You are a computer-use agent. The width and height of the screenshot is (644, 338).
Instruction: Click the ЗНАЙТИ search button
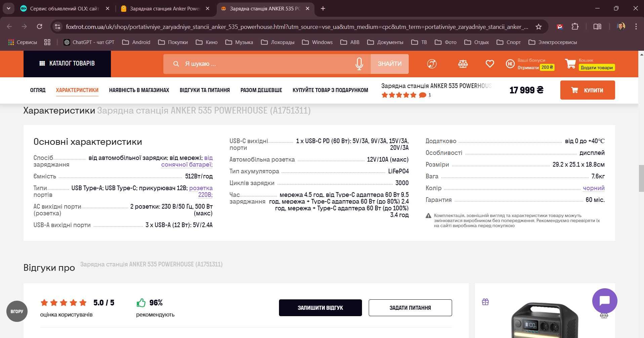click(390, 64)
